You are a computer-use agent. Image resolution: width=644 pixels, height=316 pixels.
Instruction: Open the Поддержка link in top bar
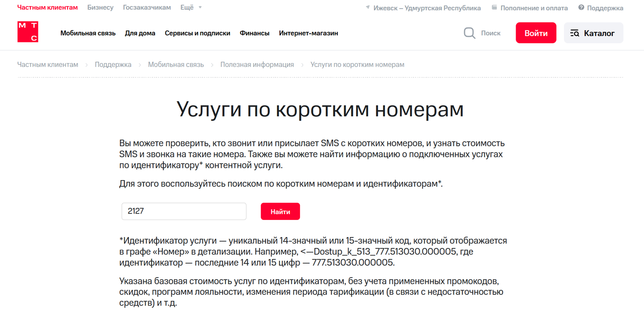[x=605, y=8]
